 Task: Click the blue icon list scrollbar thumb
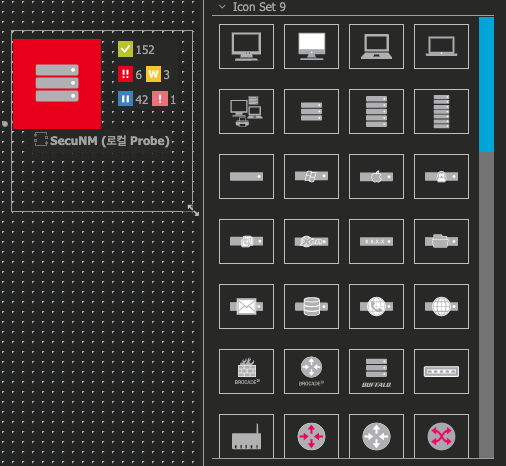point(486,85)
